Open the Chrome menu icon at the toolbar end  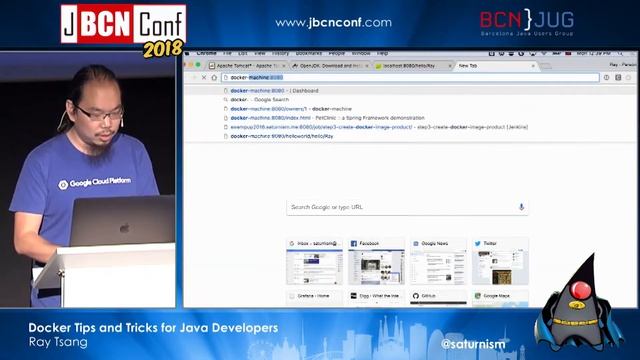point(629,78)
